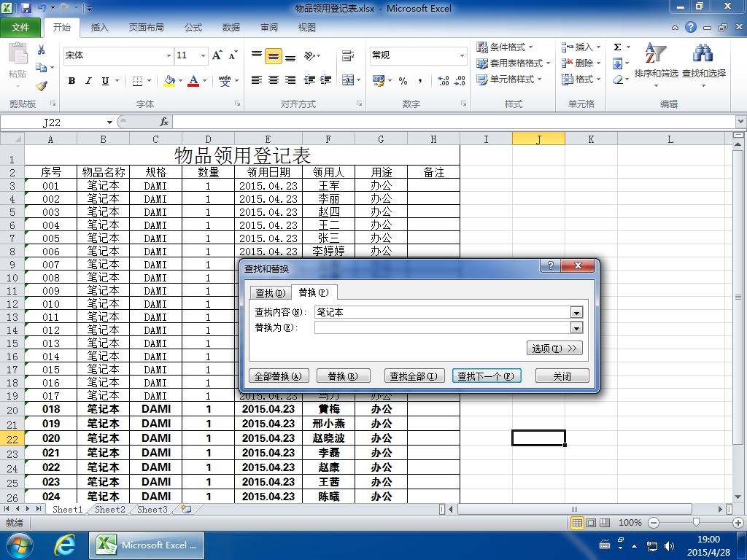This screenshot has width=747, height=560.
Task: Open the font size 11 dropdown
Action: pyautogui.click(x=203, y=55)
